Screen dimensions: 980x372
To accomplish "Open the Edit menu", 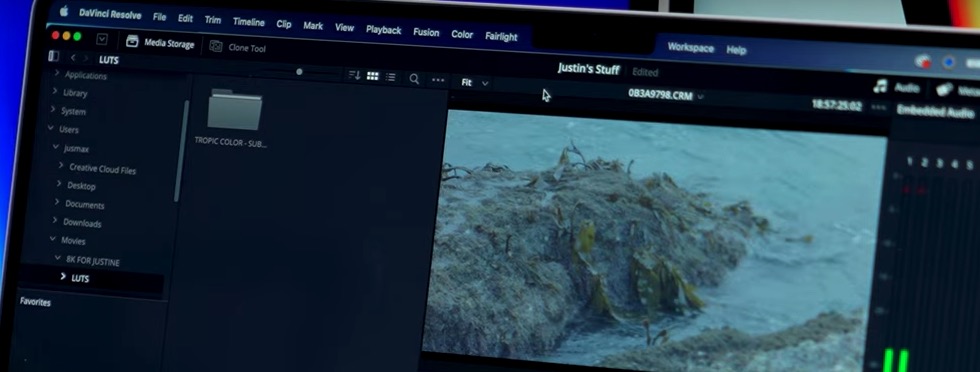I will click(185, 18).
